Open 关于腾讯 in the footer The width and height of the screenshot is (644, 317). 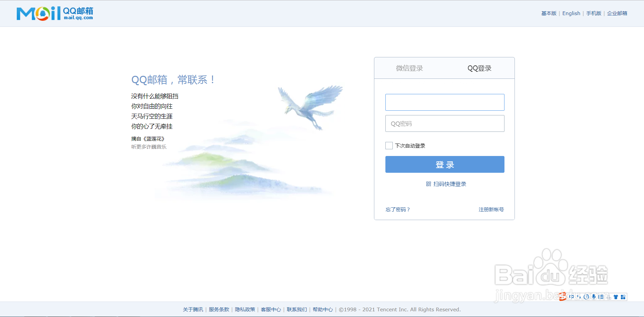click(x=193, y=309)
